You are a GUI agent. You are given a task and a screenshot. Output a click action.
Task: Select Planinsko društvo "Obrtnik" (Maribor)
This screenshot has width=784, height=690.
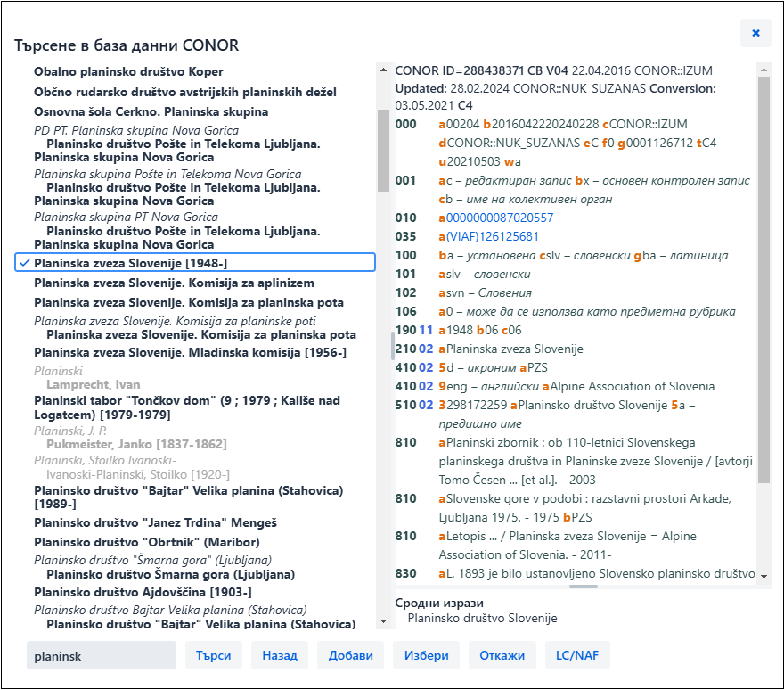147,542
